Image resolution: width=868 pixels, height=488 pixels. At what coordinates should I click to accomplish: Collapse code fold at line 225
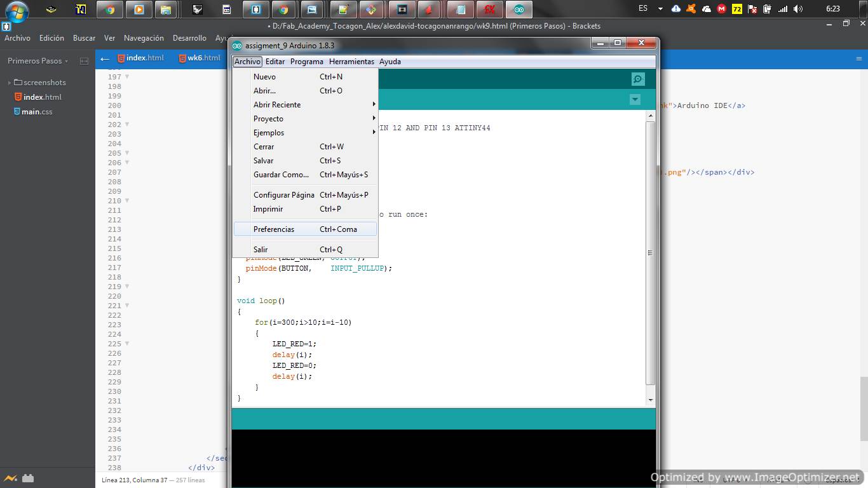tap(126, 344)
